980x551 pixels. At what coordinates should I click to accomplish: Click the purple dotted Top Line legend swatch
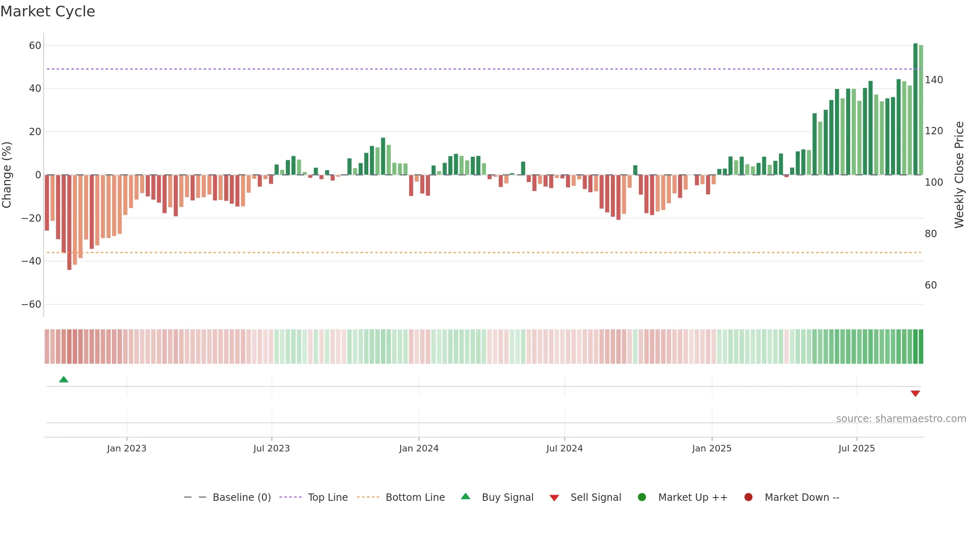click(290, 497)
